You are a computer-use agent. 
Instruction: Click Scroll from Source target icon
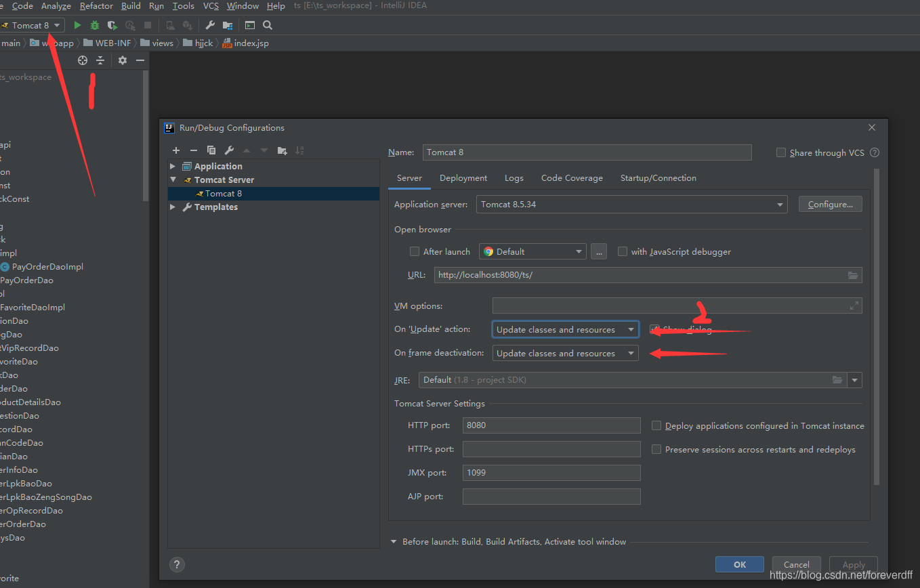point(83,60)
